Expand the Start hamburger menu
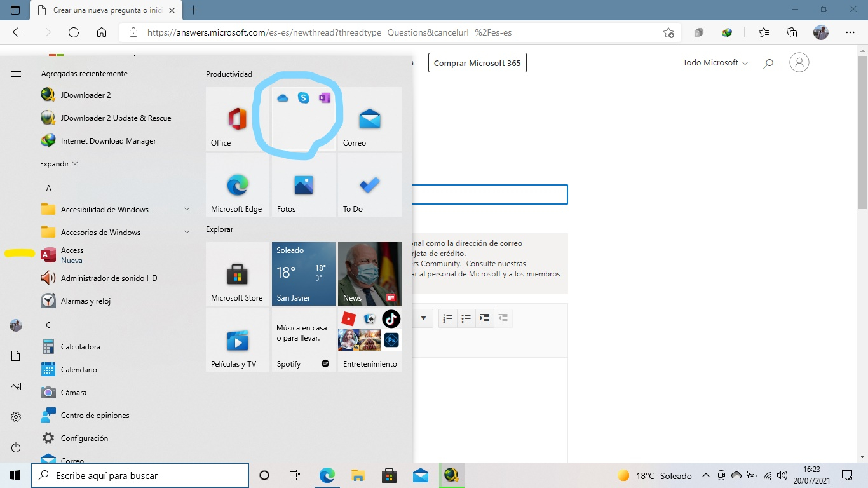Image resolution: width=868 pixels, height=488 pixels. click(x=16, y=74)
